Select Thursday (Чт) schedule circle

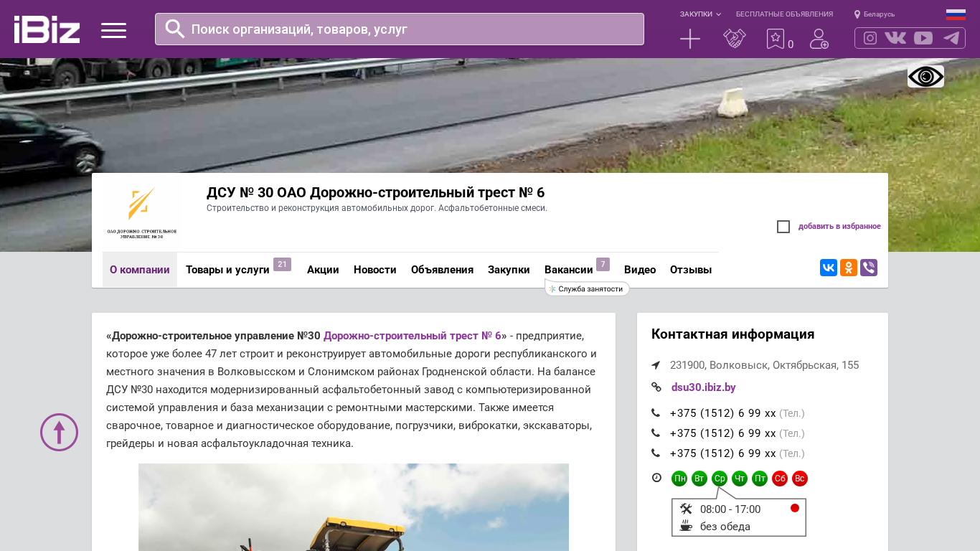(x=740, y=479)
